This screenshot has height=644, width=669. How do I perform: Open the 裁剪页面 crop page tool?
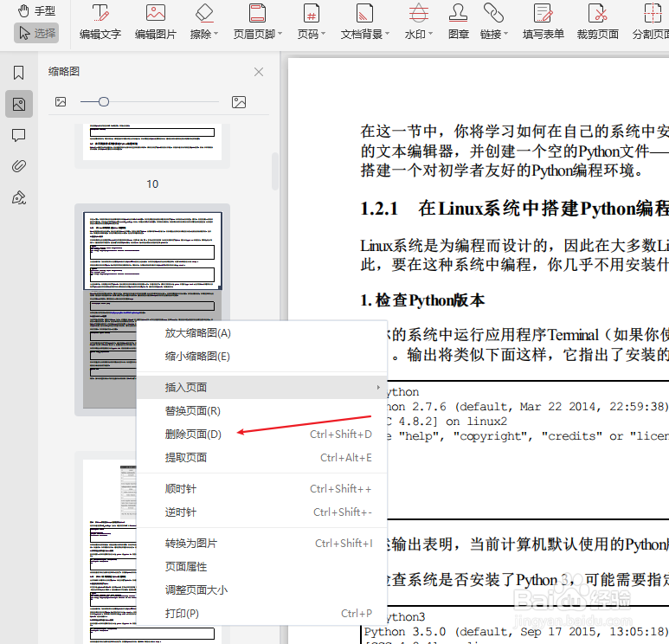[597, 22]
